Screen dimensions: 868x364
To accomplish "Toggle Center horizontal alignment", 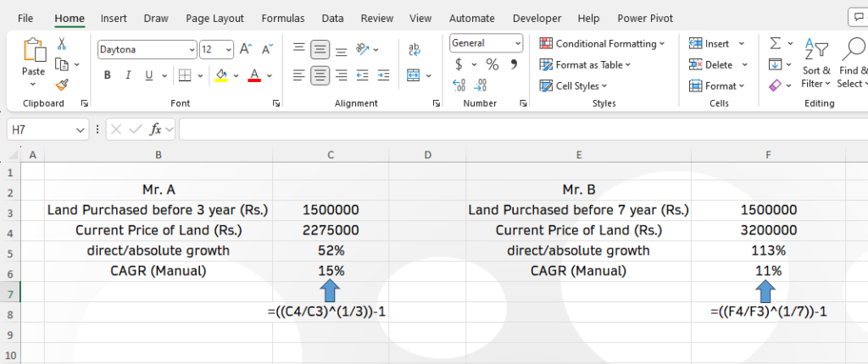I will pyautogui.click(x=320, y=75).
